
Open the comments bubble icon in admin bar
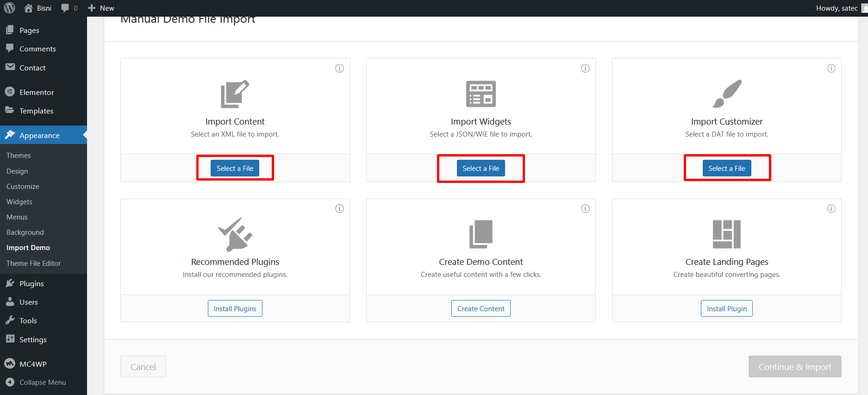[65, 8]
